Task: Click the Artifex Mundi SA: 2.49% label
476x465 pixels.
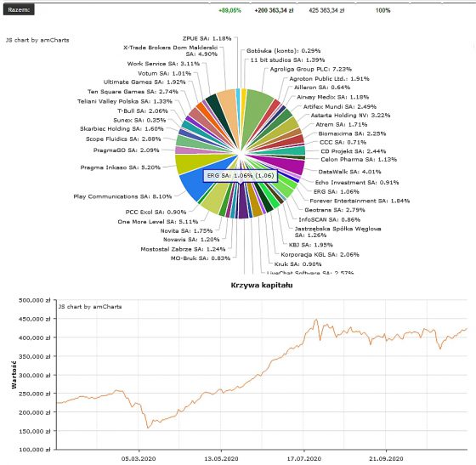Action: [340, 106]
